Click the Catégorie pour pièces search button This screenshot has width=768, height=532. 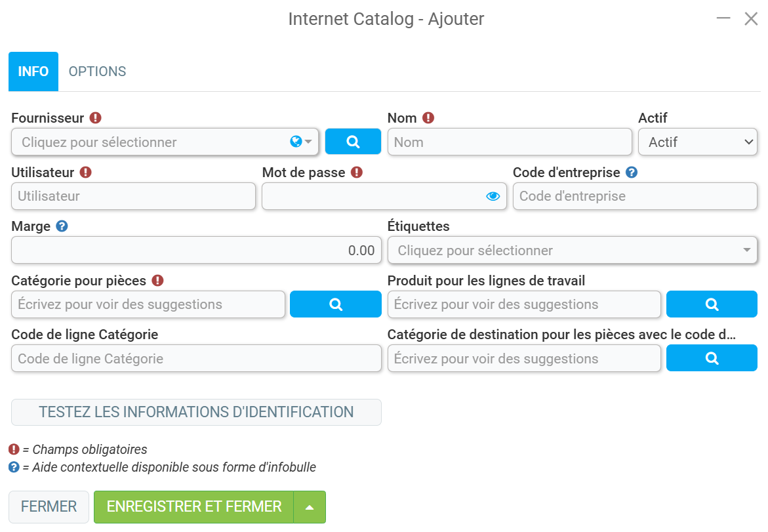[x=336, y=304]
